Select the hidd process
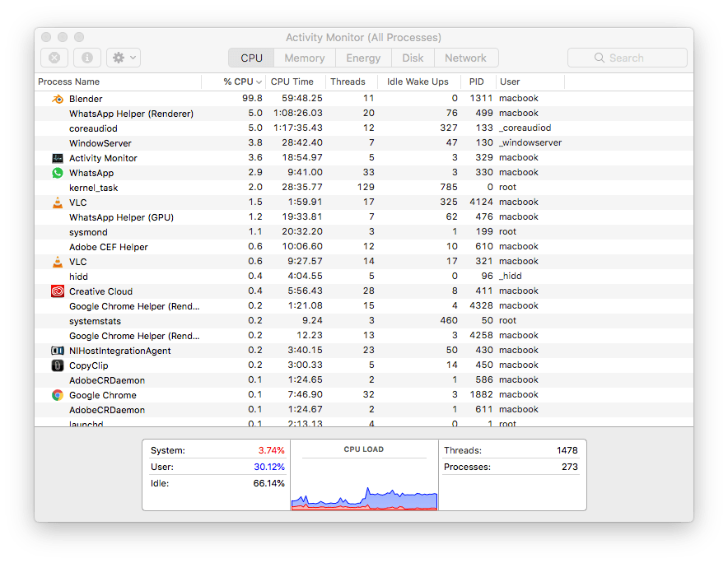Screen dimensions: 728x563 tap(364, 277)
